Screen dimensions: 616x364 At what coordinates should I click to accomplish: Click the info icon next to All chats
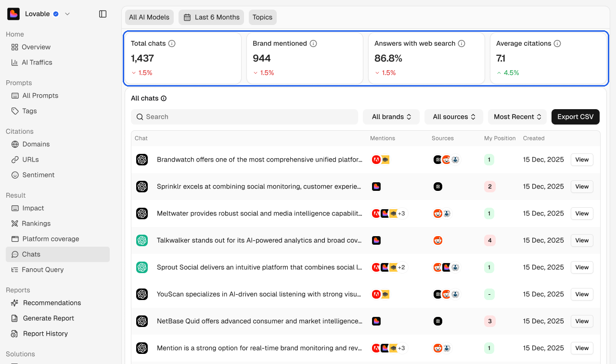click(x=164, y=98)
